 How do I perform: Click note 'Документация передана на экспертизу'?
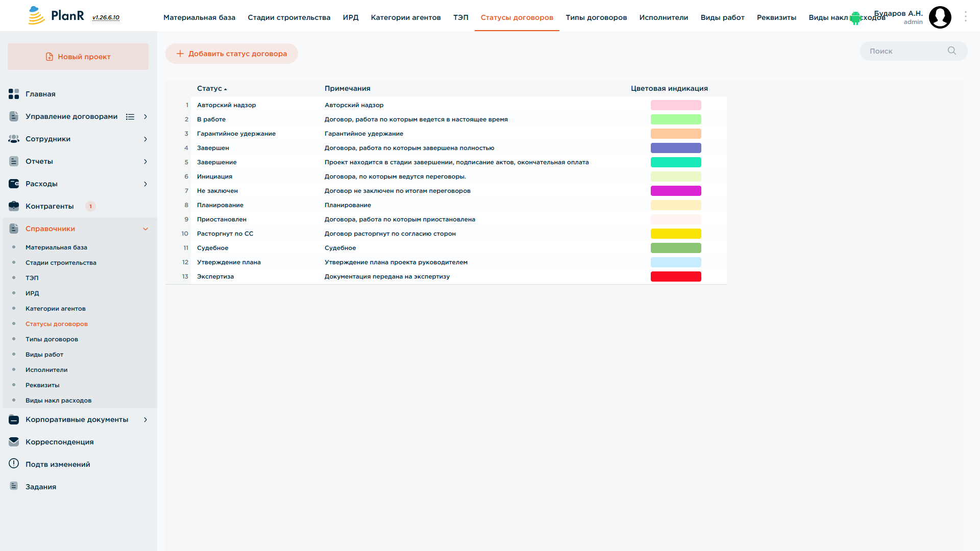pos(387,277)
